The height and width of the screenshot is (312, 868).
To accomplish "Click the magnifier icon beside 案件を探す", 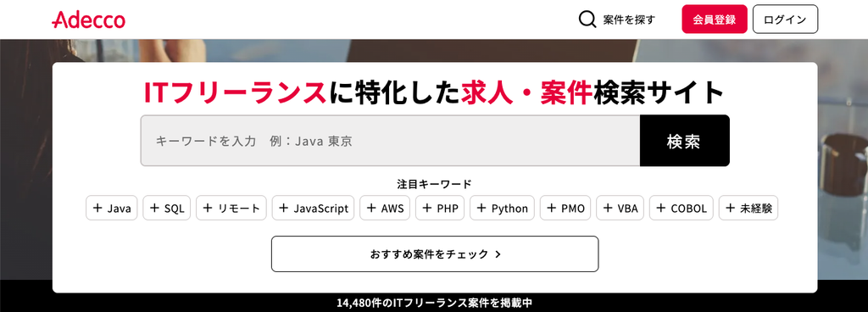I will pos(587,19).
